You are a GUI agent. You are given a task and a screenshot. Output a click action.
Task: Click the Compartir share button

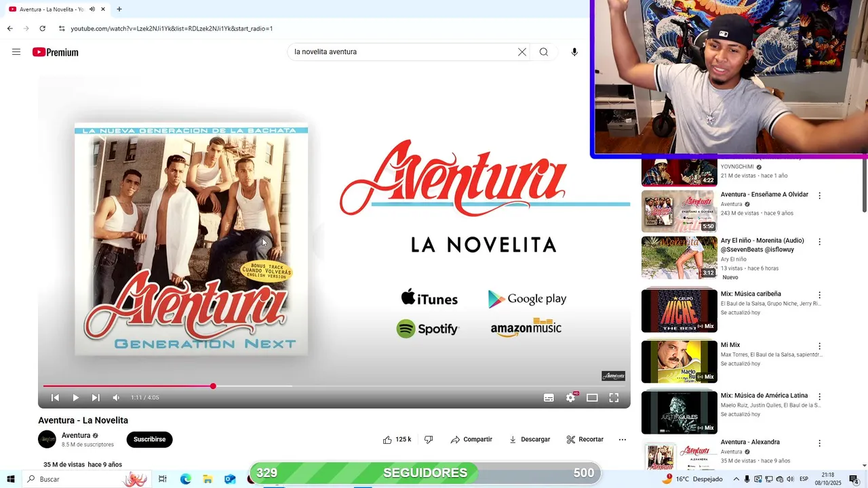[x=471, y=439]
